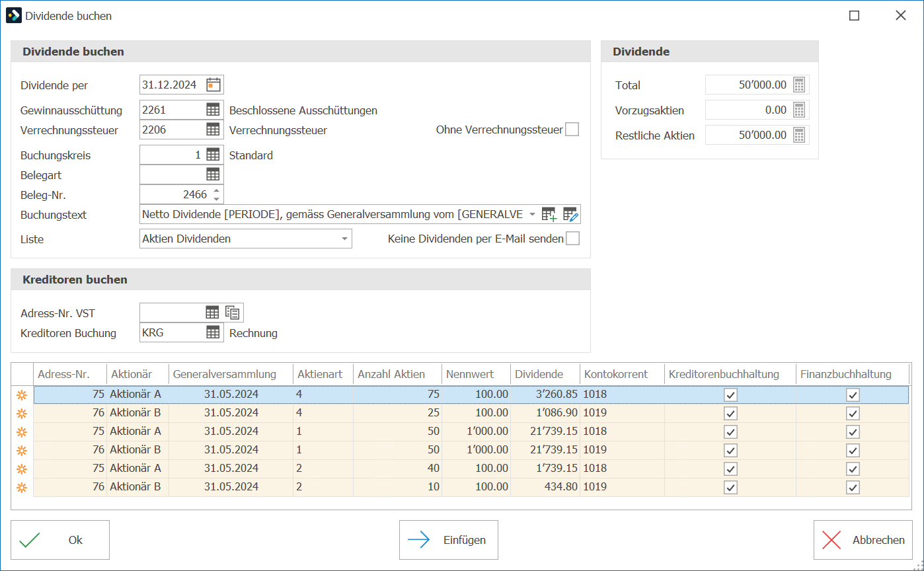Image resolution: width=924 pixels, height=571 pixels.
Task: Click the add Buchungstext template icon
Action: click(549, 214)
